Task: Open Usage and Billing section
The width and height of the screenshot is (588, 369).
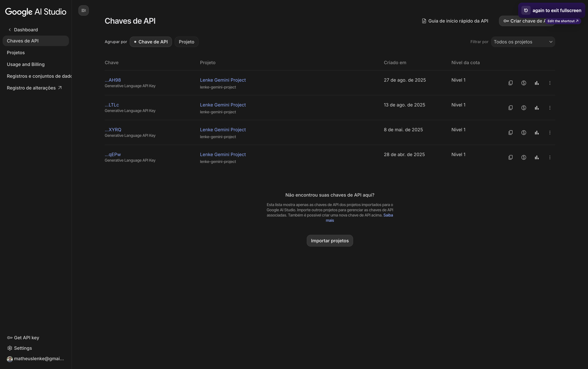Action: click(x=26, y=64)
